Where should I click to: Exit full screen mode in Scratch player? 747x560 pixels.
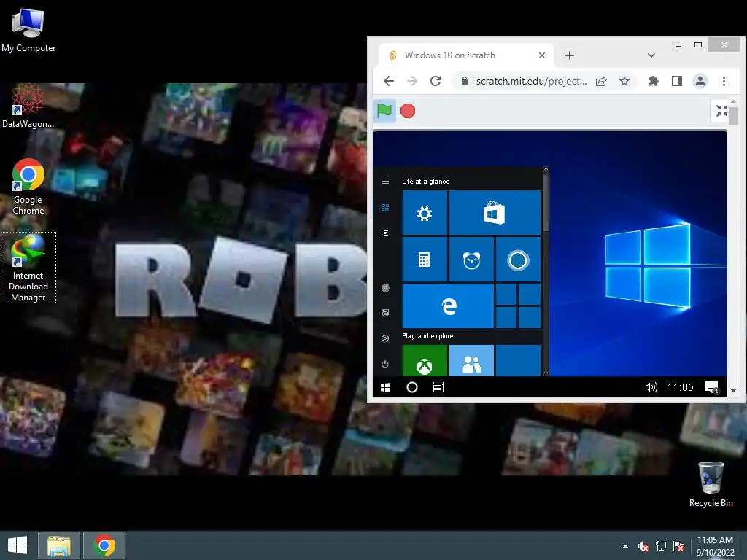721,111
